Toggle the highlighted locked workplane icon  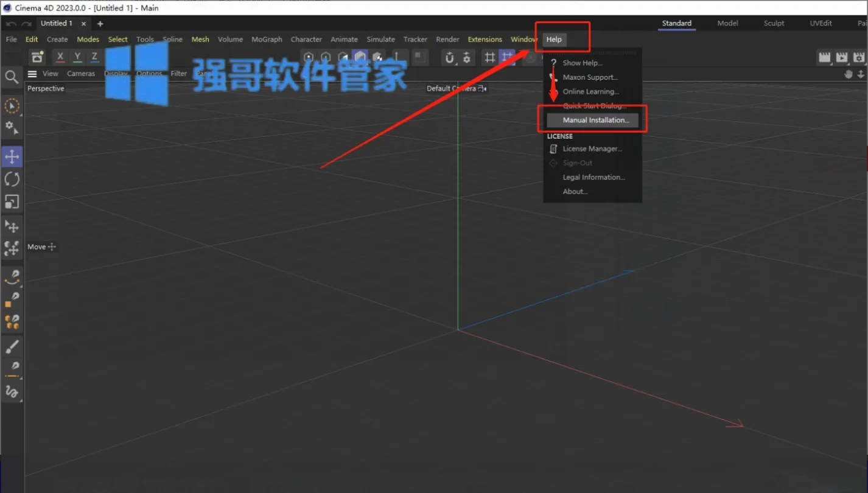click(506, 58)
